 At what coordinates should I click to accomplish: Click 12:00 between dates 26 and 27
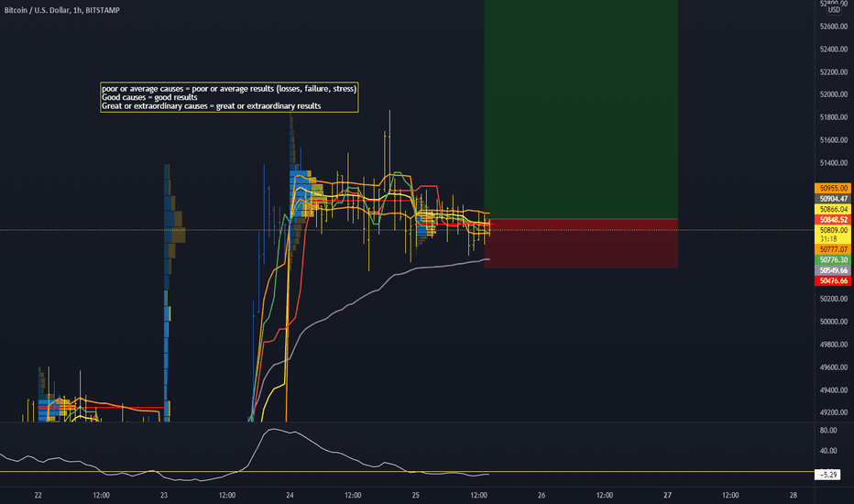(x=605, y=495)
